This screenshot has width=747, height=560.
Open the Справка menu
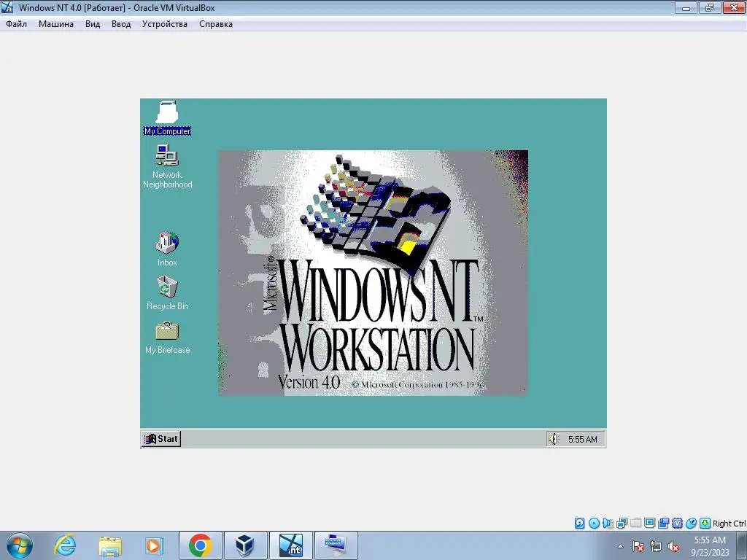point(216,24)
